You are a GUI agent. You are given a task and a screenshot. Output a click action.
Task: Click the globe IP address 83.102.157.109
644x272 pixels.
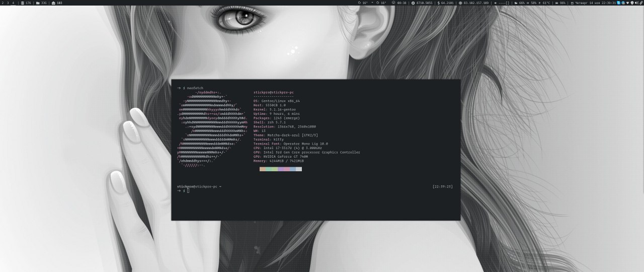473,3
